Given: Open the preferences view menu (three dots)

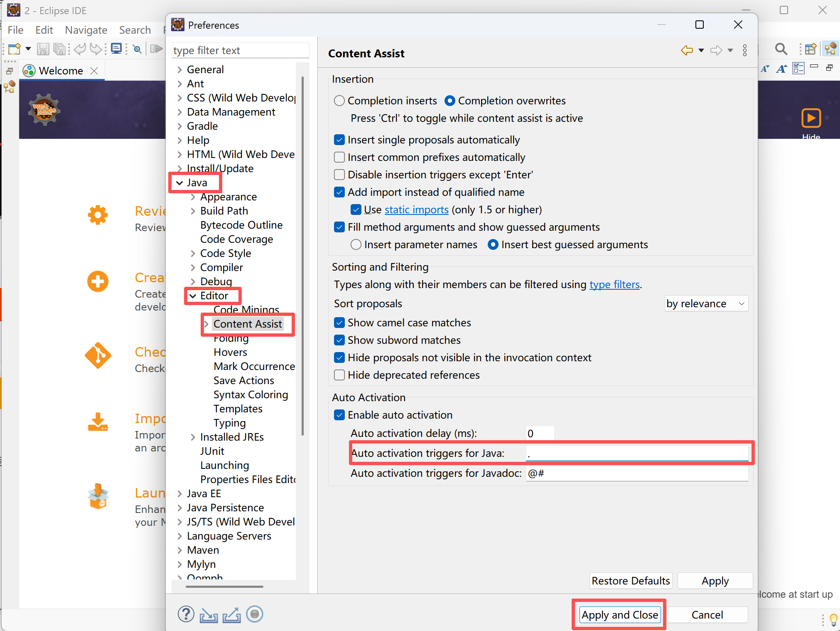Looking at the screenshot, I should tap(745, 51).
